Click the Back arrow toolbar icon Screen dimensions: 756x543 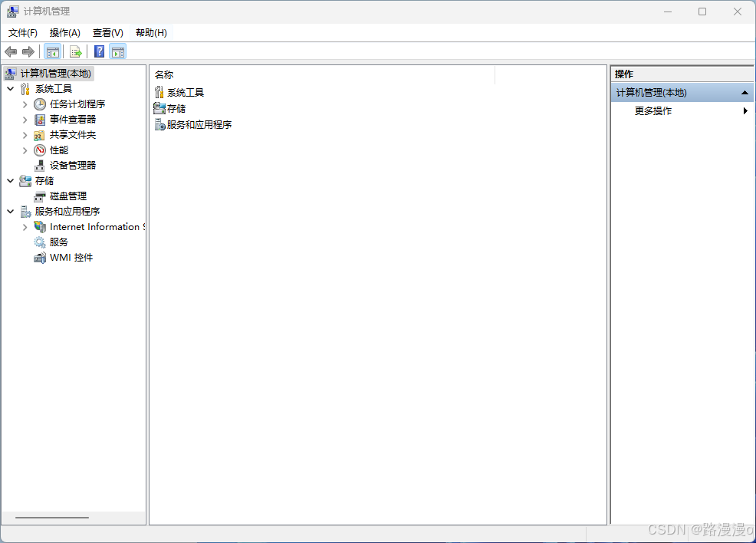click(11, 51)
